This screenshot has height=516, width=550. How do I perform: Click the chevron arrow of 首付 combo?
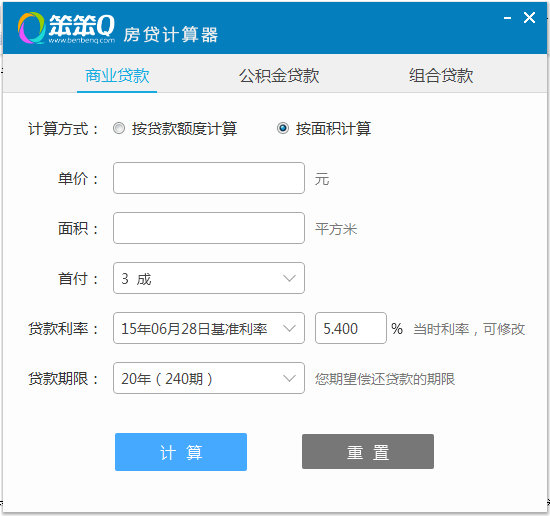(x=289, y=279)
